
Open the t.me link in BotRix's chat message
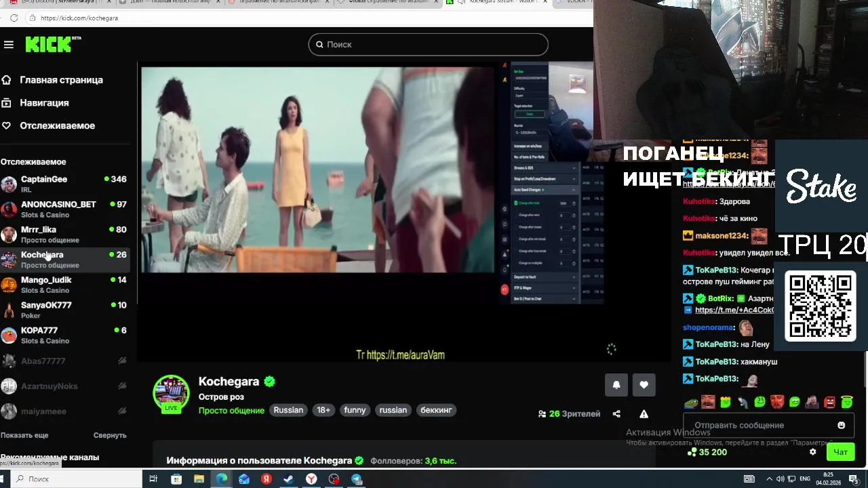734,310
